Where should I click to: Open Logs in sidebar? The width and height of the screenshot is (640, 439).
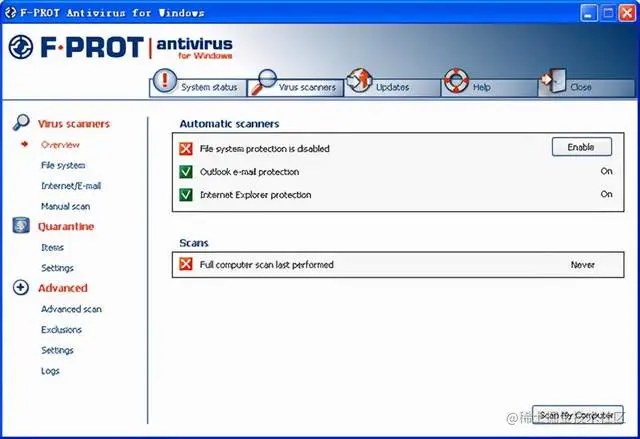pyautogui.click(x=50, y=371)
